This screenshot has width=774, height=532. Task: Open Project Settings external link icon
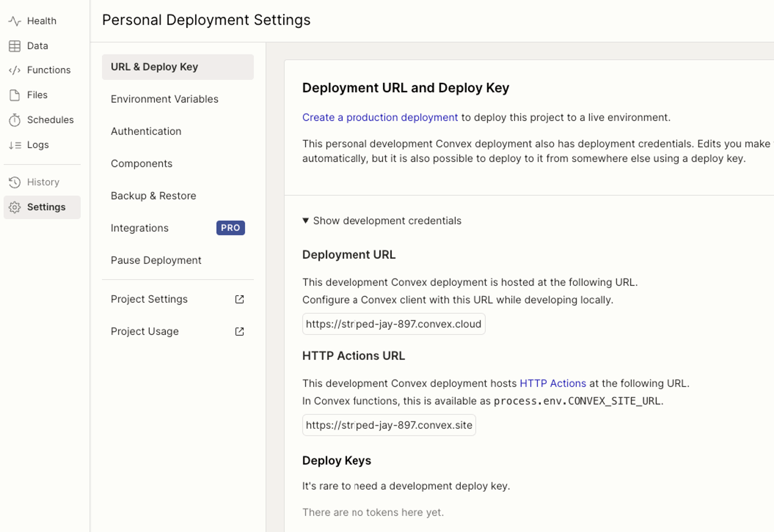(239, 299)
